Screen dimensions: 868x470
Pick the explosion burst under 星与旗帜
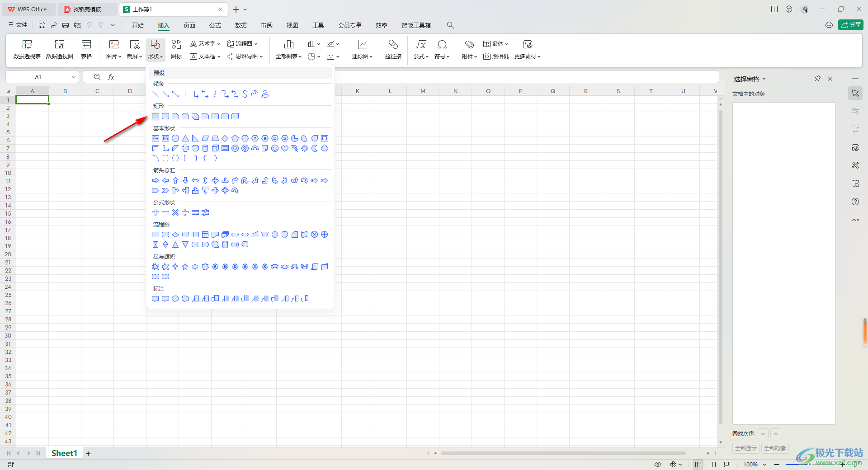tap(156, 267)
